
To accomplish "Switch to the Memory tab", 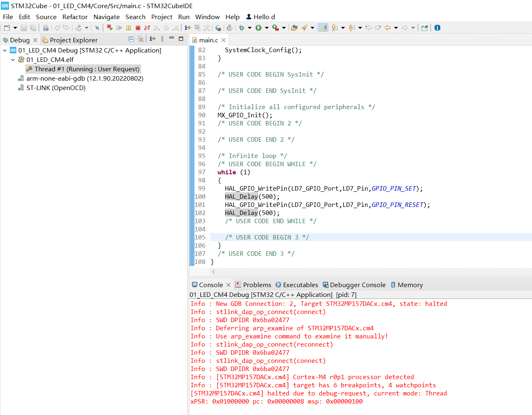I will click(406, 285).
